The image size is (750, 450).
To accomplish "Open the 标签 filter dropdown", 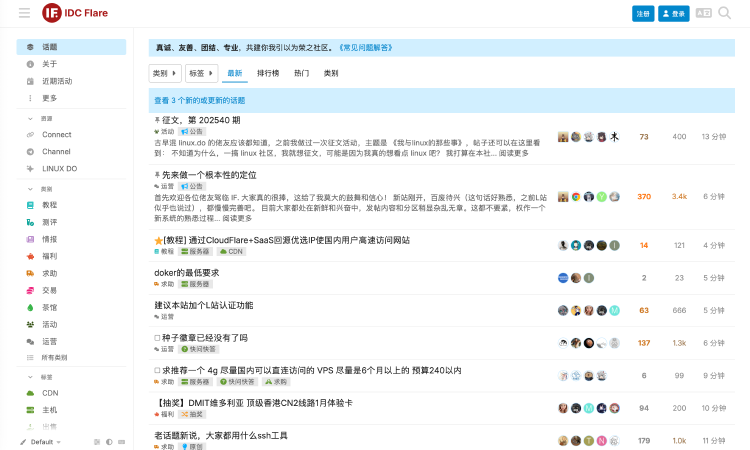I will tap(201, 73).
